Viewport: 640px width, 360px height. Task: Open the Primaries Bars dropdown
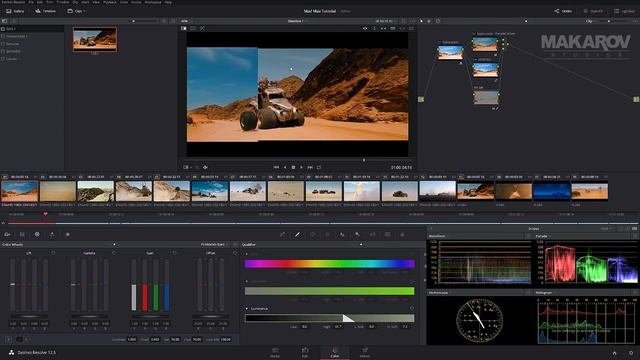coord(215,244)
